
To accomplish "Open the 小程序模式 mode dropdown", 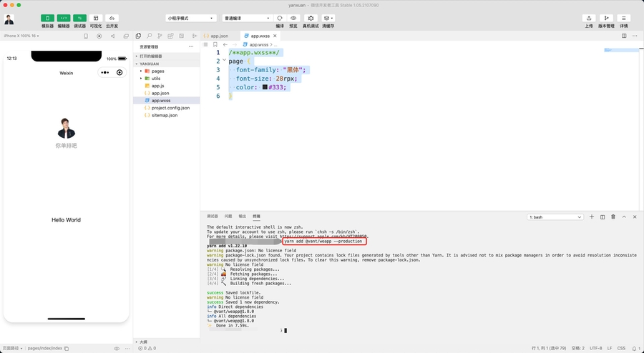I will (190, 18).
